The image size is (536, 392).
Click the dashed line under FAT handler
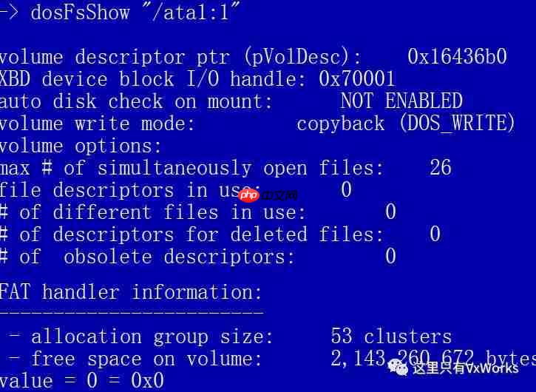132,311
